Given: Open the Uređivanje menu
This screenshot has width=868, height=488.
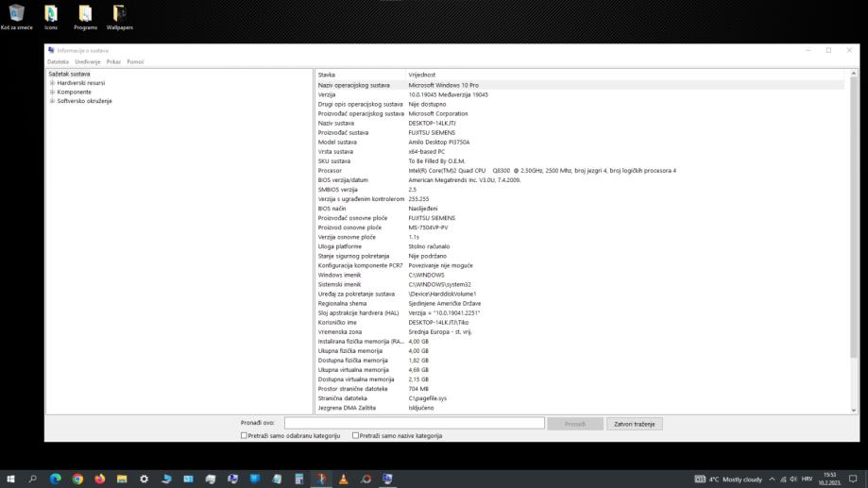Looking at the screenshot, I should coord(88,62).
